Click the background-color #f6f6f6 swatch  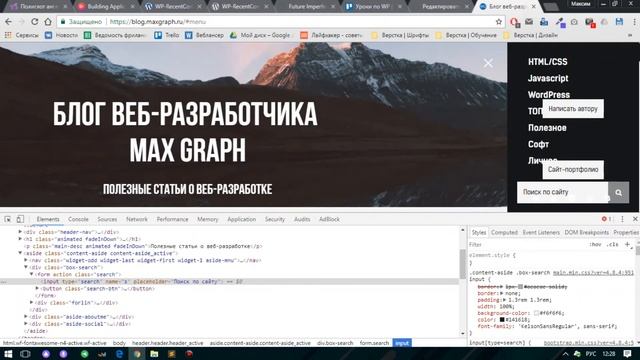point(536,313)
